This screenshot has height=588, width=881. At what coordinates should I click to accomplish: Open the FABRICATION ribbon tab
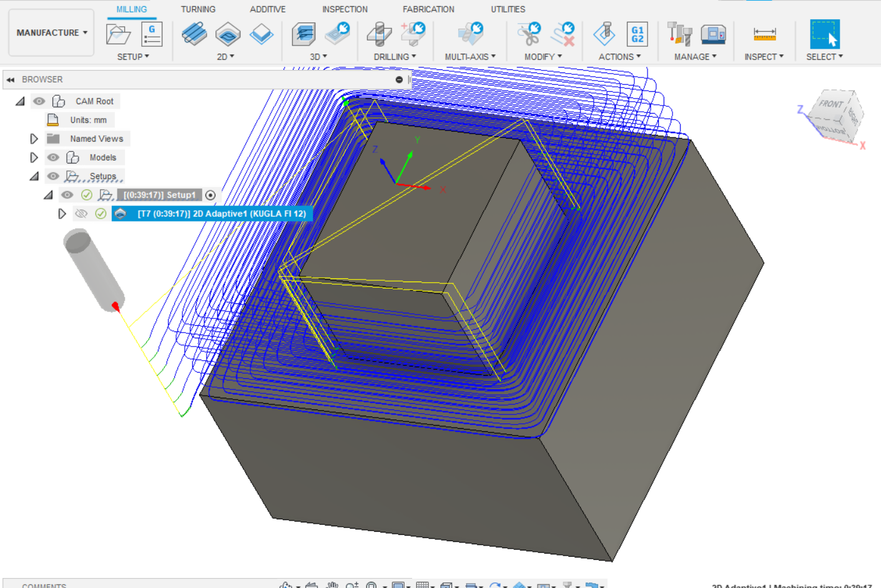428,9
